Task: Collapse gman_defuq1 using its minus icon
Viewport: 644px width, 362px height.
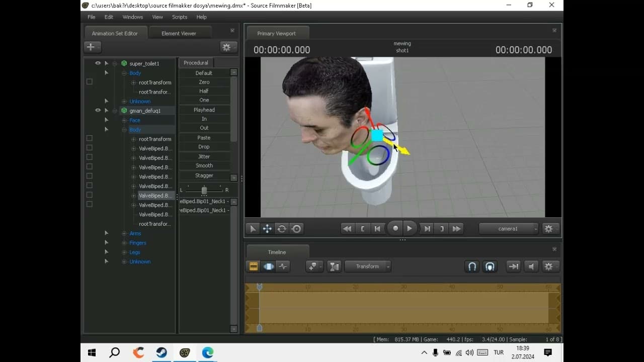Action: pos(115,111)
